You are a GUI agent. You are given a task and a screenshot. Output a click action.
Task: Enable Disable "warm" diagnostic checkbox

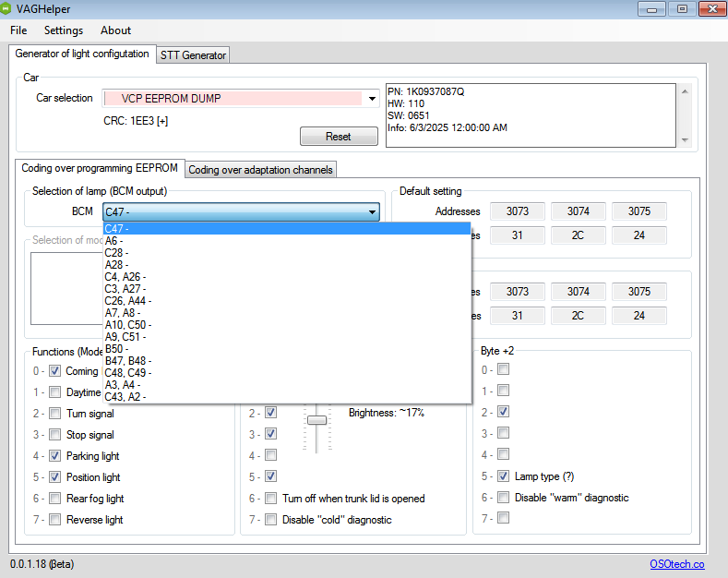(503, 498)
